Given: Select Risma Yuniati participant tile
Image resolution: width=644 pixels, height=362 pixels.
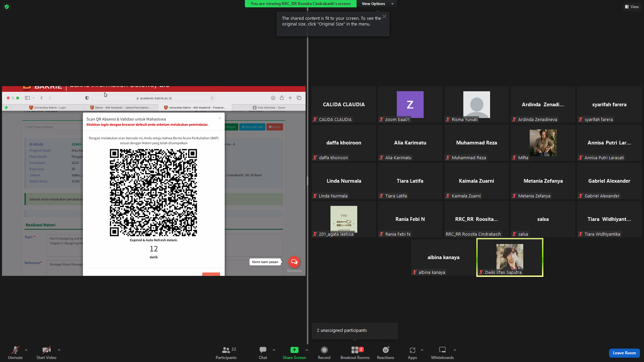Looking at the screenshot, I should [x=477, y=105].
